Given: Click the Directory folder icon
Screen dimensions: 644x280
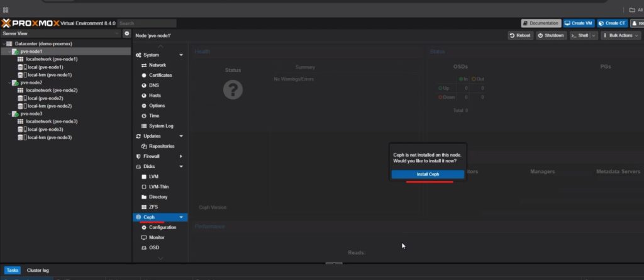Looking at the screenshot, I should [x=144, y=197].
